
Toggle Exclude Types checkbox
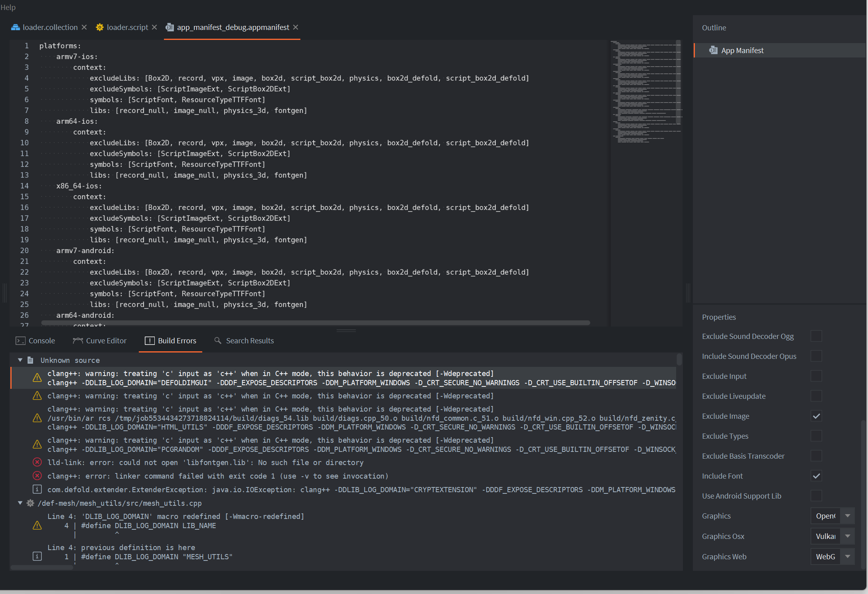(816, 436)
